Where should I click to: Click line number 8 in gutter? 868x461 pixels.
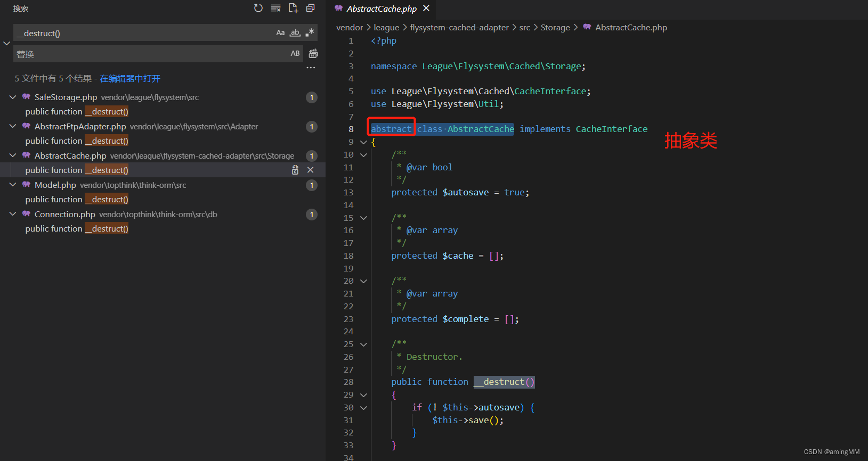coord(351,129)
